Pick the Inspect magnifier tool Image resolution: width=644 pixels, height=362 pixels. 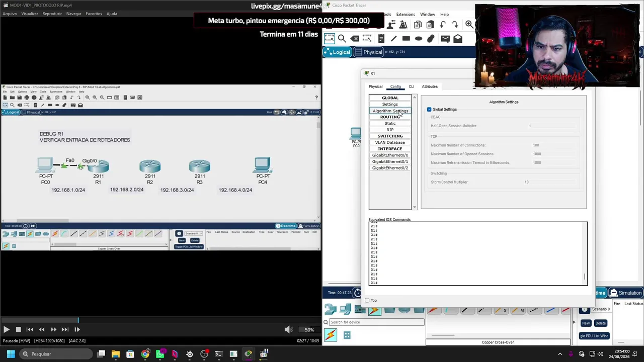pyautogui.click(x=342, y=39)
